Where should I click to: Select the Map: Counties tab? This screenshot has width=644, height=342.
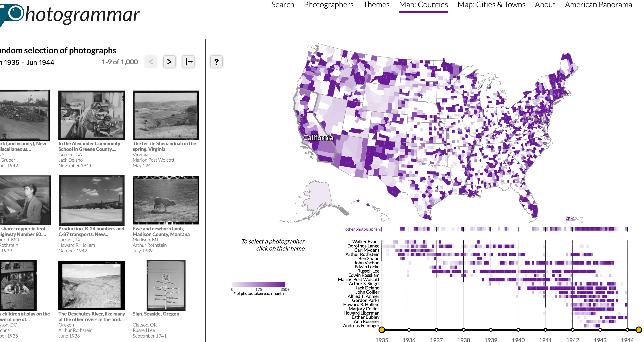424,5
